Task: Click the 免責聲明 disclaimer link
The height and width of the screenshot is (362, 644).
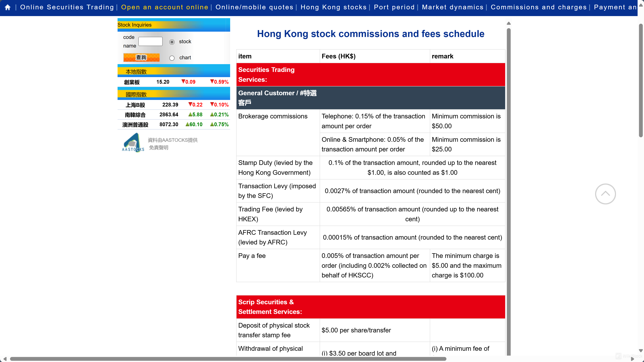Action: tap(158, 147)
